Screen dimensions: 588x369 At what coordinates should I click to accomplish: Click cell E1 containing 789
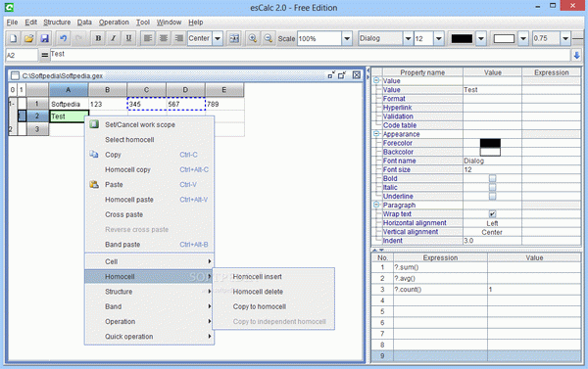[224, 104]
